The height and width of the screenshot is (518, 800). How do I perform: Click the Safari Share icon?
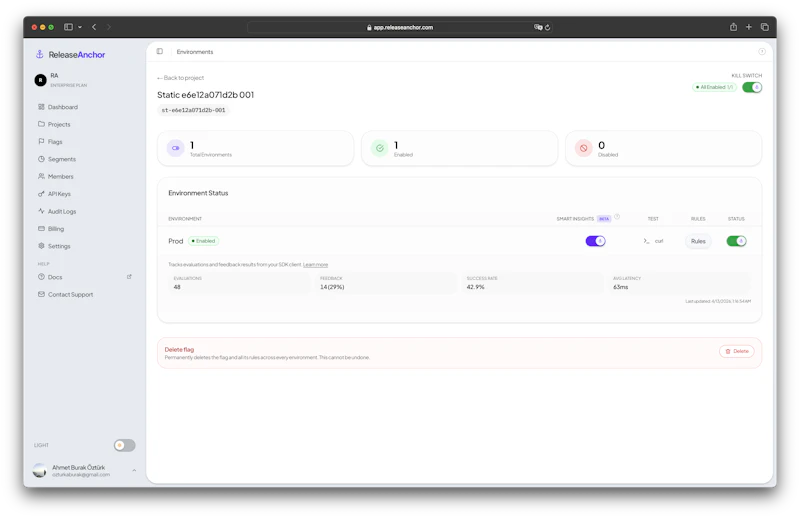click(x=733, y=27)
